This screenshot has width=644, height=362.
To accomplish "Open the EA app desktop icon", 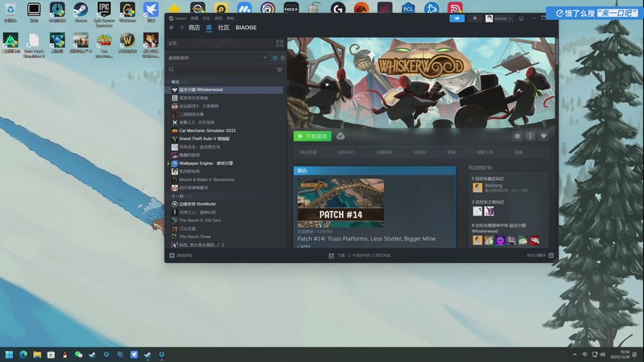I will [361, 8].
